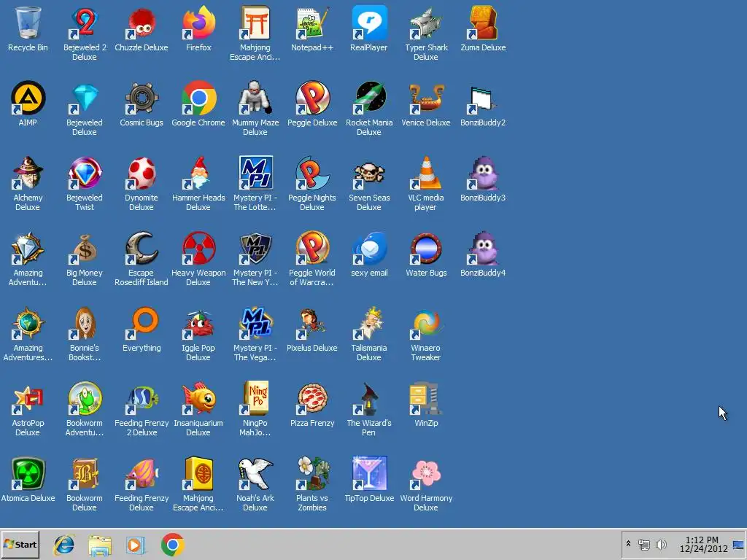Click the Iggle Pop Deluxe icon
Screen dimensions: 747x560
tap(198, 323)
